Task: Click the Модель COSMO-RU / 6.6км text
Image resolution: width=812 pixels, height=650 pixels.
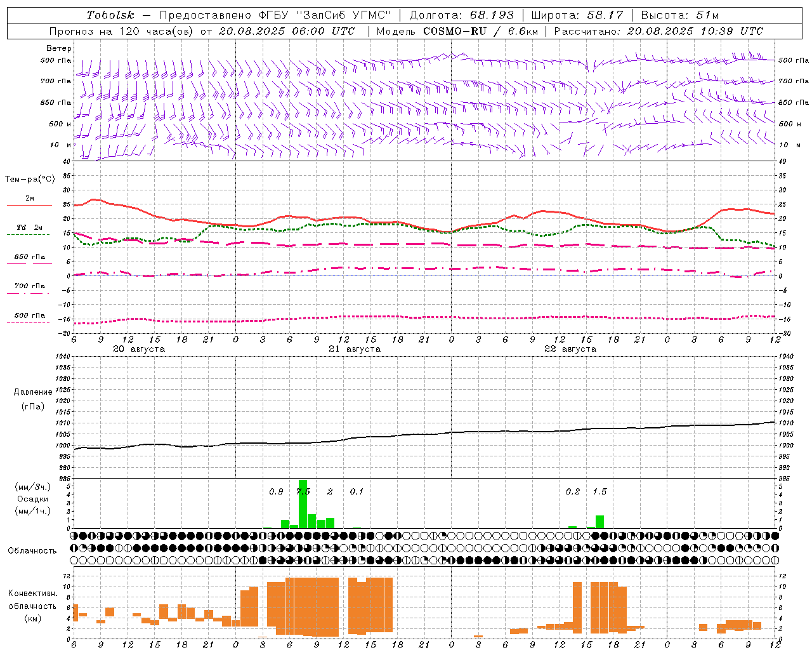Action: point(457,31)
